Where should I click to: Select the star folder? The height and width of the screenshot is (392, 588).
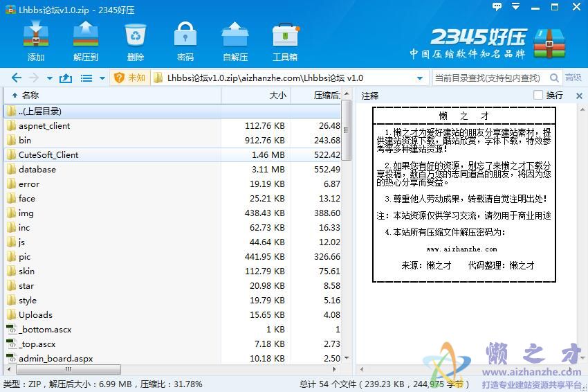[x=172, y=286]
